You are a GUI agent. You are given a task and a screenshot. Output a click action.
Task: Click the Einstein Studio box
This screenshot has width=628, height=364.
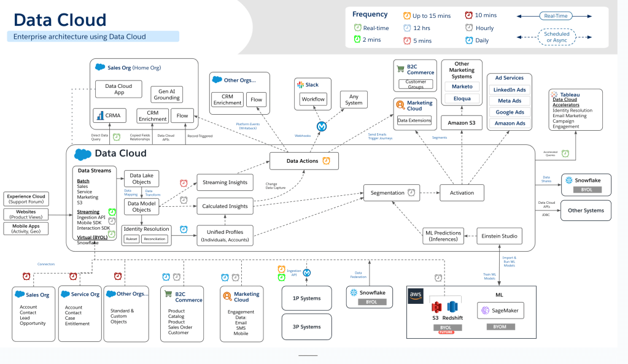pos(499,236)
